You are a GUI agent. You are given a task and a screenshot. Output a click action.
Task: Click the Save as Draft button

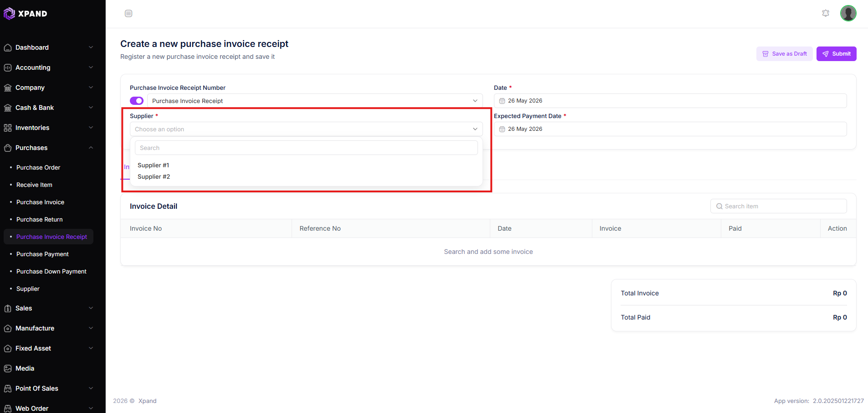pos(785,54)
